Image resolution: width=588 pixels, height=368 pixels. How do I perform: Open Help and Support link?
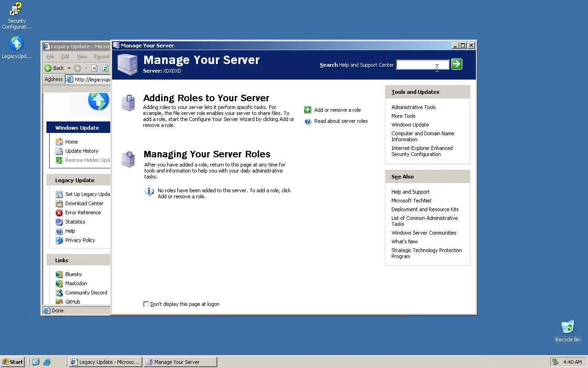(x=410, y=192)
